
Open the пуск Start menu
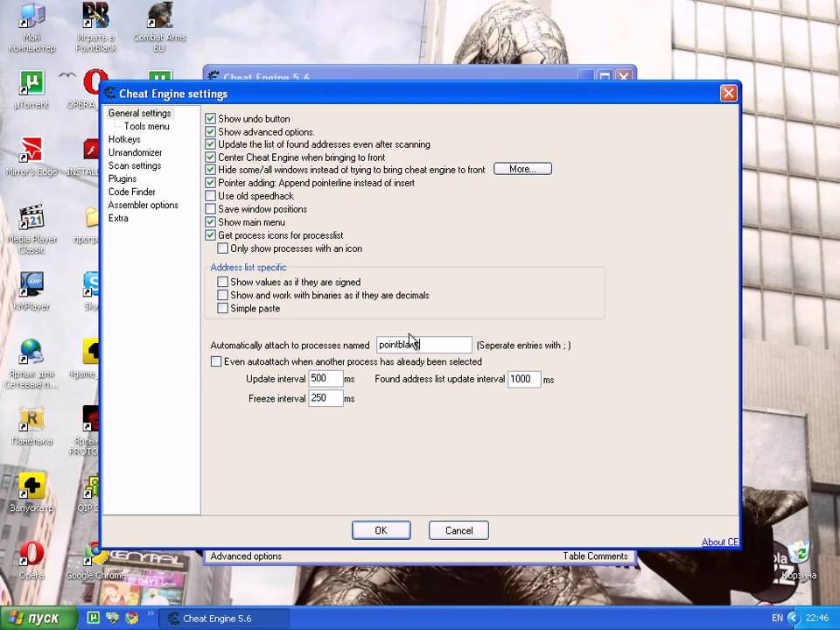click(x=38, y=619)
